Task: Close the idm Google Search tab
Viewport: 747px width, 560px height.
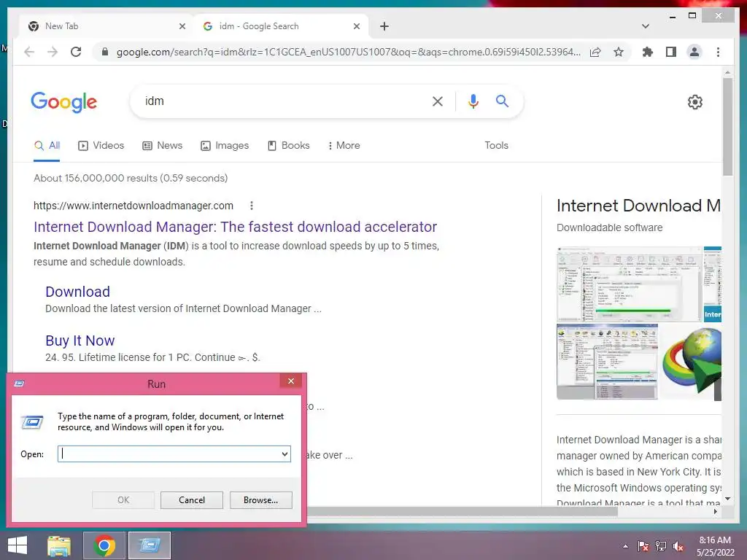Action: pos(356,26)
